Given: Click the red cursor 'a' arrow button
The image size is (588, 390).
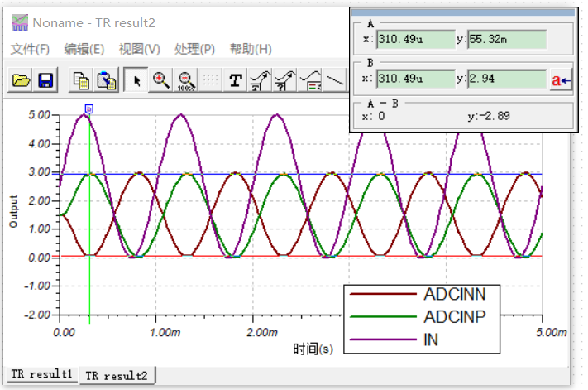Looking at the screenshot, I should point(561,80).
